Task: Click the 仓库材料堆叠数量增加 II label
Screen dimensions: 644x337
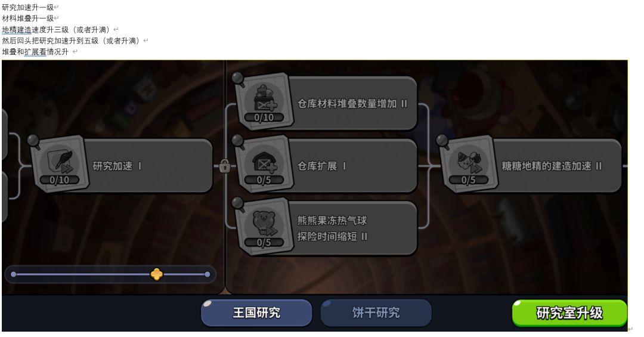Action: pos(352,104)
